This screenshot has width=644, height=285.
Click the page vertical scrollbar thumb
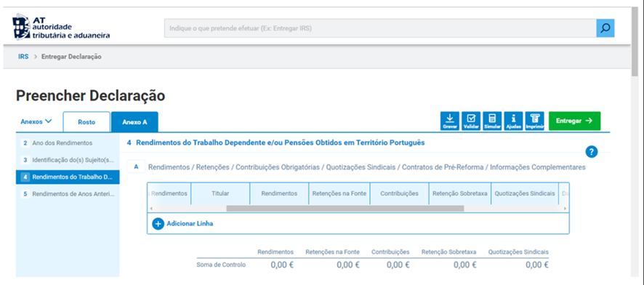[x=635, y=41]
